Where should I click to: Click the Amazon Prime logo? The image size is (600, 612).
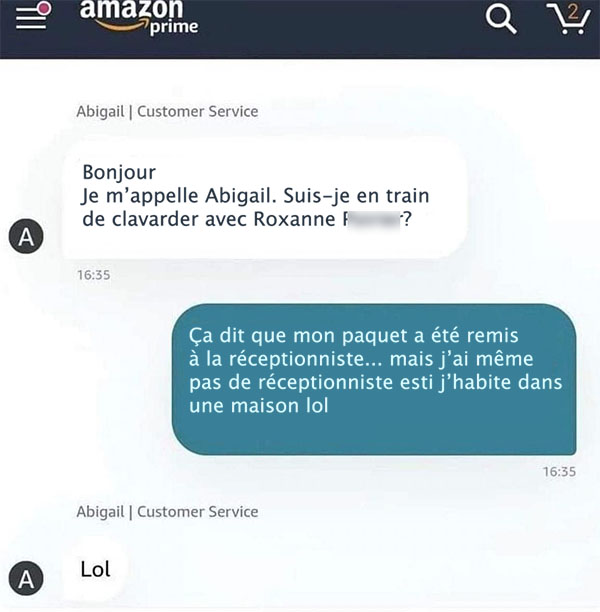[x=139, y=18]
